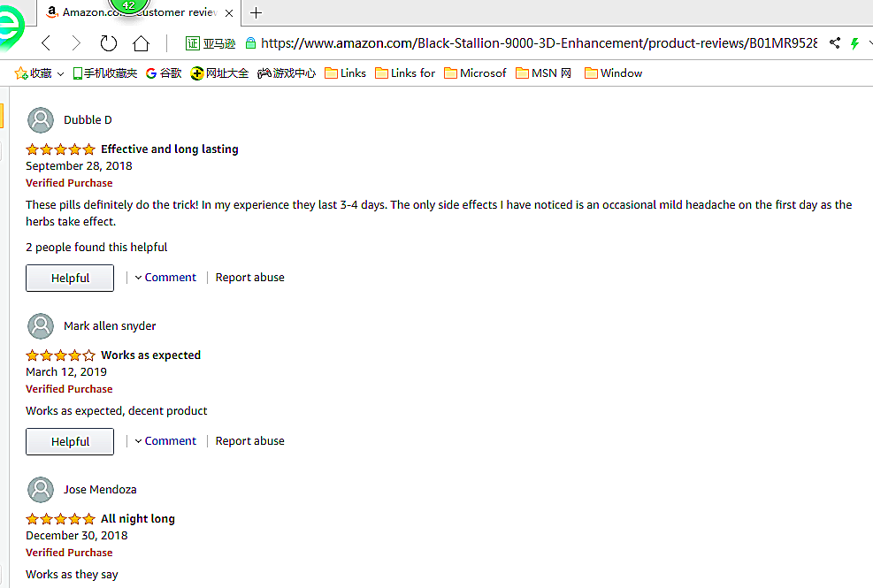Screen dimensions: 873x588
Task: Click Dubble D's profile avatar
Action: pyautogui.click(x=41, y=120)
